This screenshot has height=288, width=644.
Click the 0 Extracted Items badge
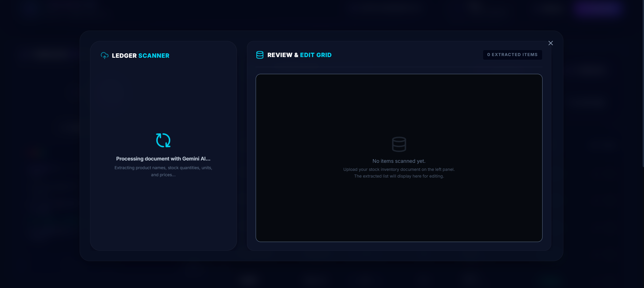tap(512, 55)
